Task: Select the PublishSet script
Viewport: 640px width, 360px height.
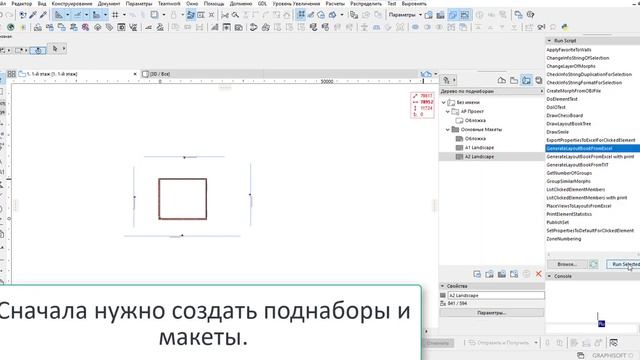Action: coord(558,222)
